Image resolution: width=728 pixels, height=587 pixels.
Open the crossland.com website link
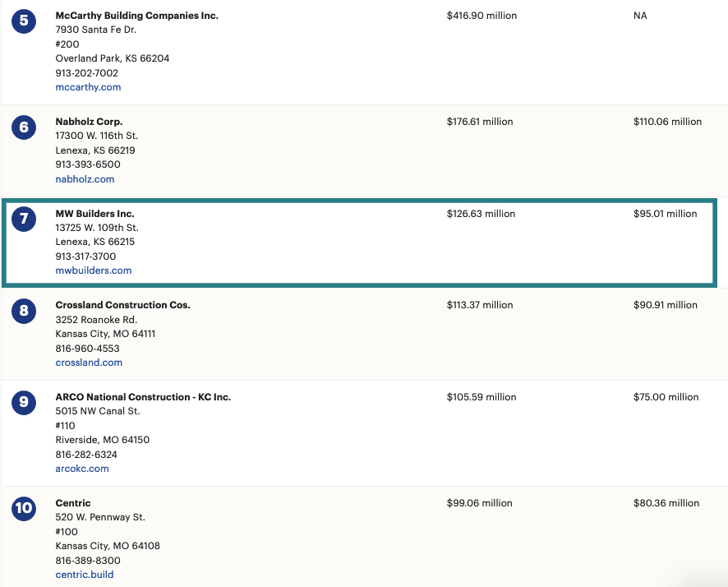pyautogui.click(x=89, y=363)
